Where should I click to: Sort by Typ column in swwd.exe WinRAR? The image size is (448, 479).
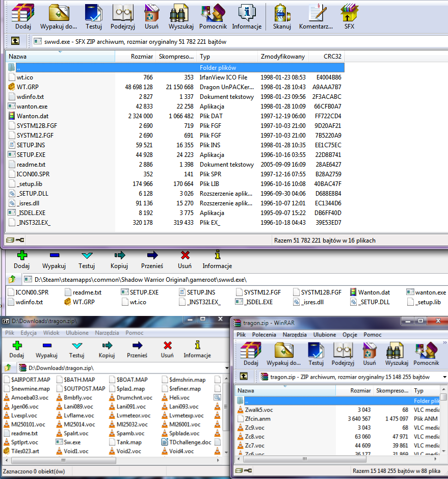point(227,56)
